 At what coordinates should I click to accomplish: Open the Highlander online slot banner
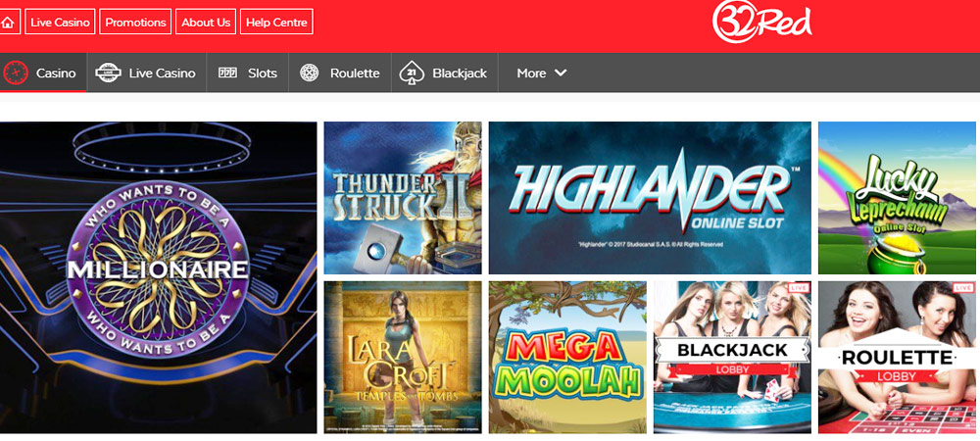[x=650, y=198]
